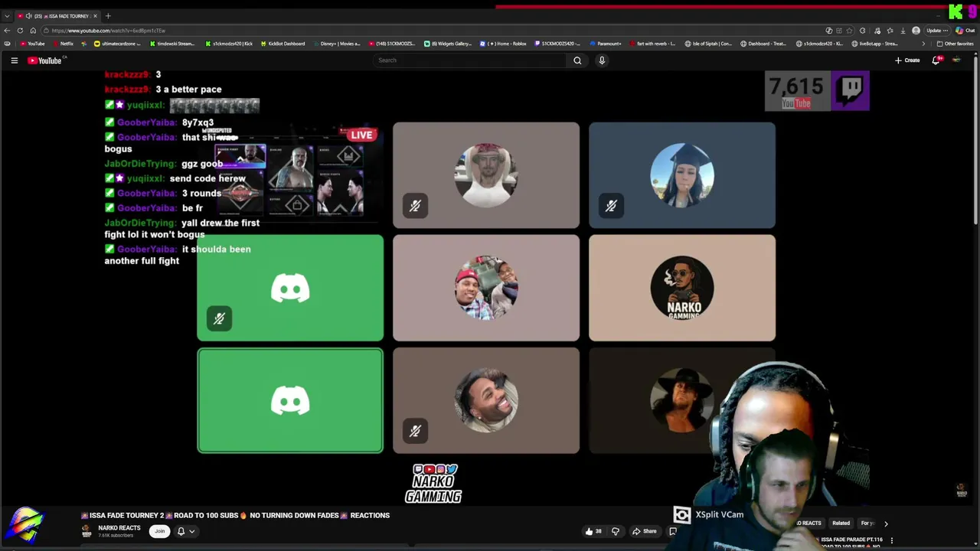This screenshot has height=551, width=980.
Task: Click the muted mic icon under white-haired avatar
Action: pyautogui.click(x=415, y=206)
